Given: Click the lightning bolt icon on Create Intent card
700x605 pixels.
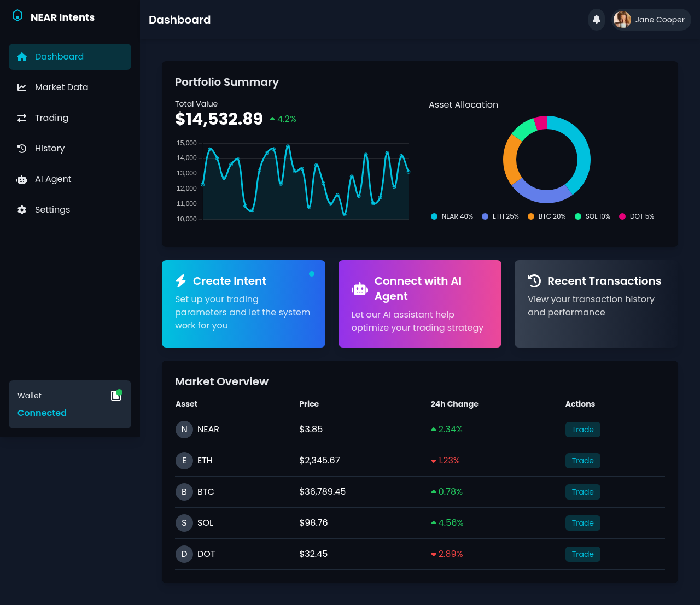Looking at the screenshot, I should [x=181, y=281].
